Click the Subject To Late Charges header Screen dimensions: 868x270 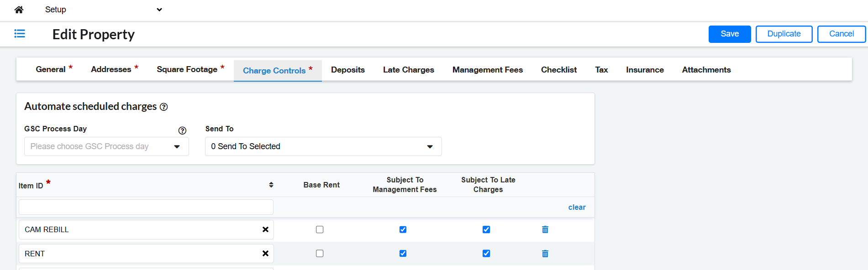[x=488, y=185]
